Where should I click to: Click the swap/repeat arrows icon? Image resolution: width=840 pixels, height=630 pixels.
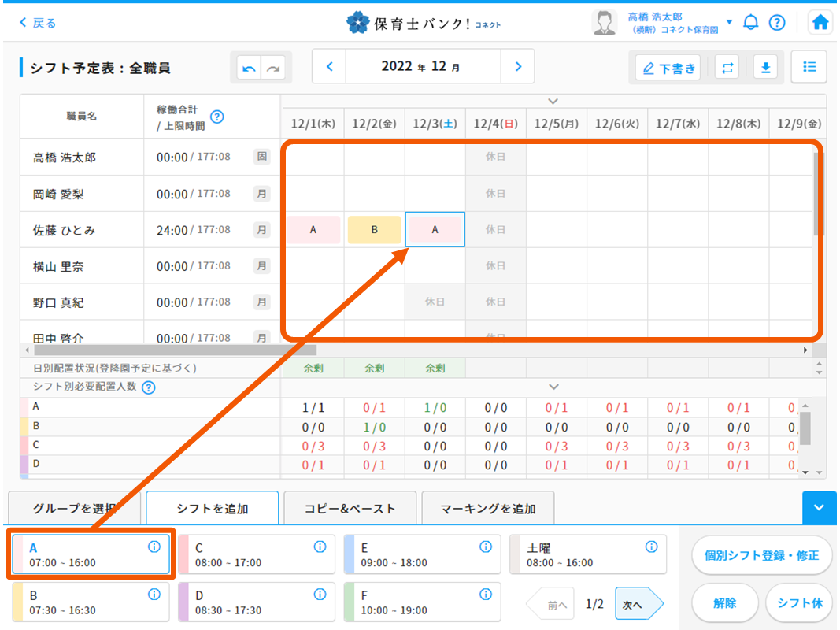tap(727, 68)
